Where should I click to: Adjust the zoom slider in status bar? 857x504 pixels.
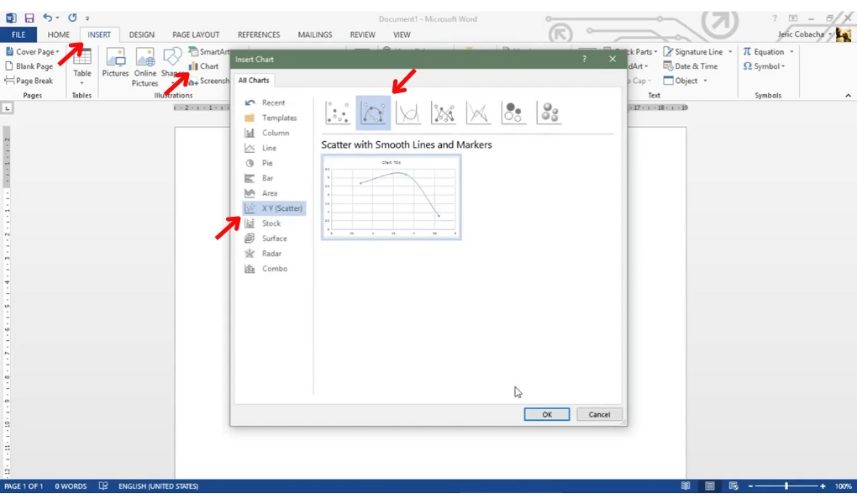tap(786, 486)
